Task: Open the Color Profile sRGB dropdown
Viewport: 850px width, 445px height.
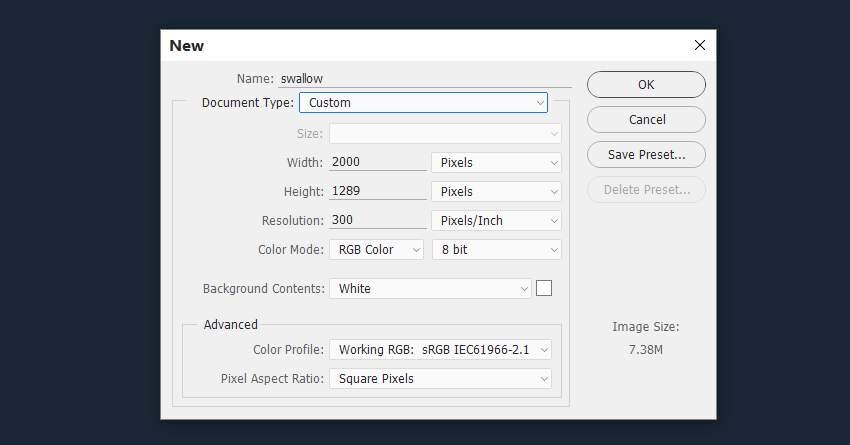Action: click(440, 350)
